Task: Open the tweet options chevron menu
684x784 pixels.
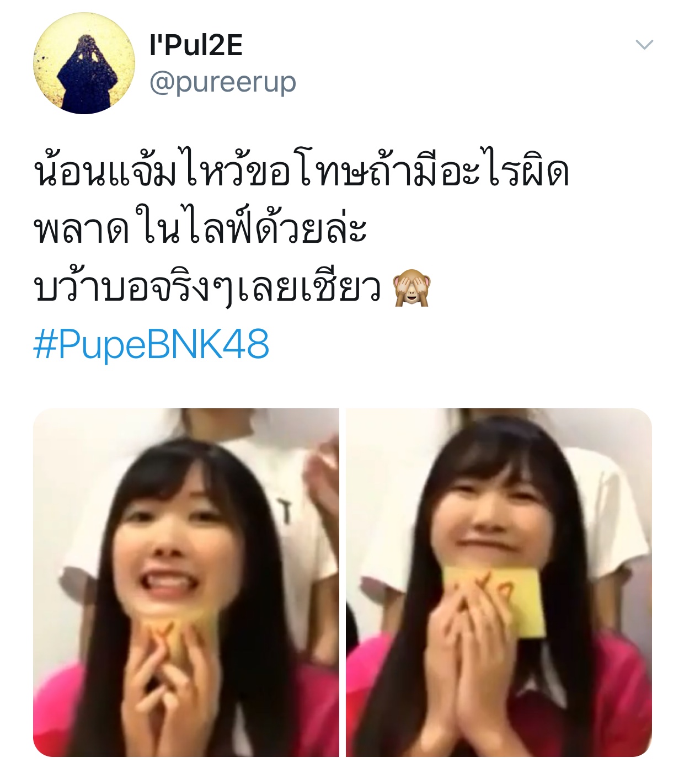Action: (x=644, y=45)
